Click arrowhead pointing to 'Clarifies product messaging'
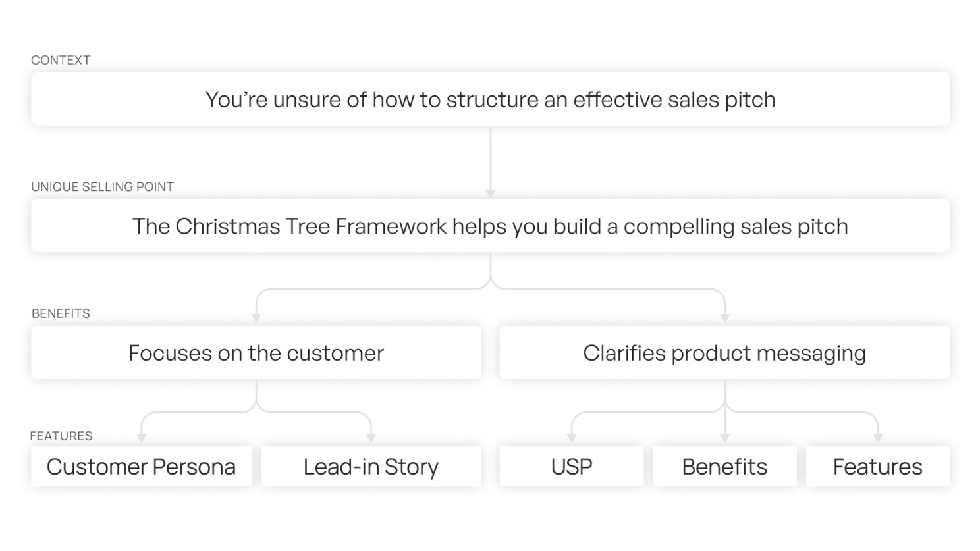Viewport: 980px width, 551px height. pyautogui.click(x=725, y=319)
